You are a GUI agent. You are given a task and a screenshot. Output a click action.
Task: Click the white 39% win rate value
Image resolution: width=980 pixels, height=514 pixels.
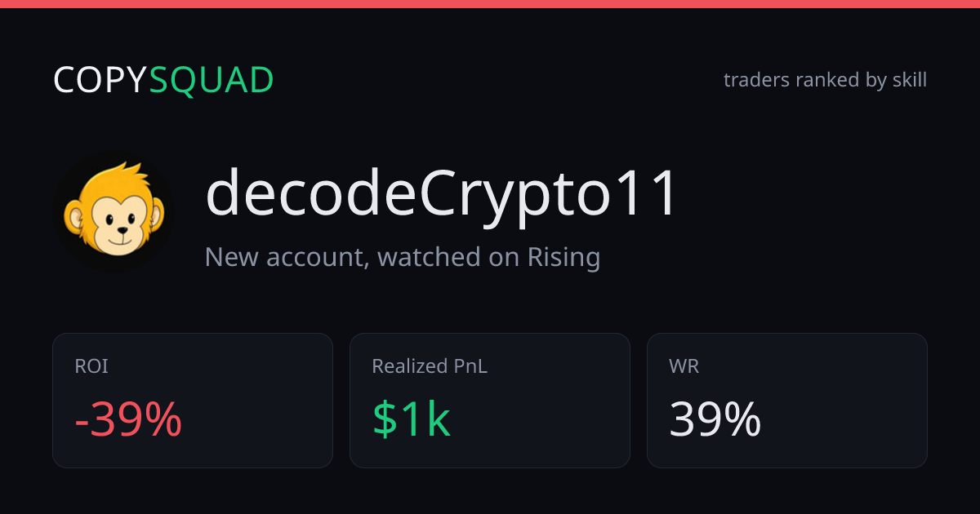(x=715, y=420)
